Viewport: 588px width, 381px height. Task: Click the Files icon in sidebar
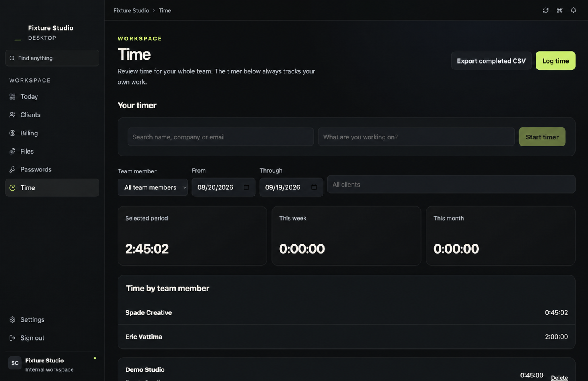pyautogui.click(x=12, y=151)
